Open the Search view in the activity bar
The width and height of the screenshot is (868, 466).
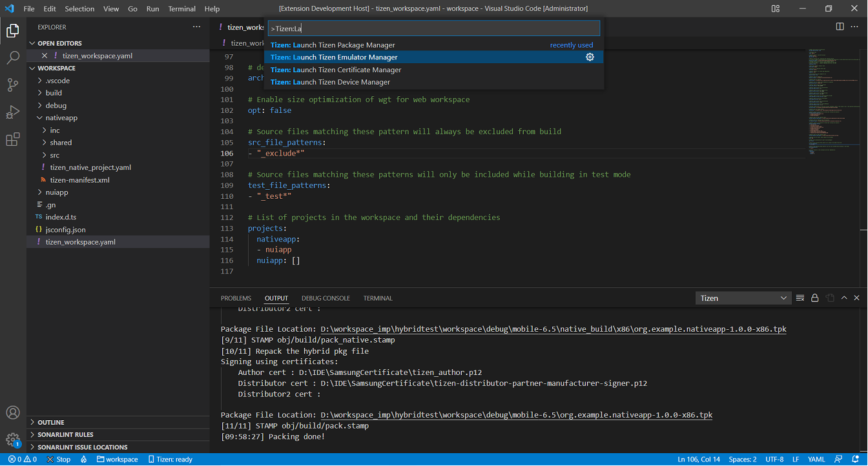pyautogui.click(x=13, y=57)
